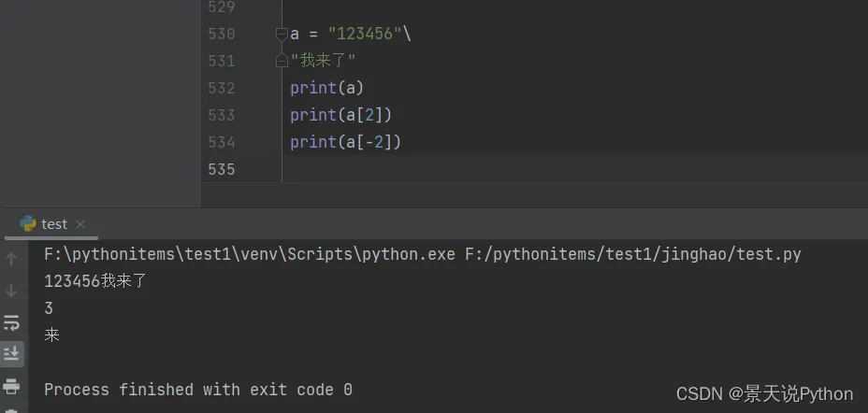The height and width of the screenshot is (413, 868).
Task: Collapse the fold marker on line 530
Action: tap(282, 35)
